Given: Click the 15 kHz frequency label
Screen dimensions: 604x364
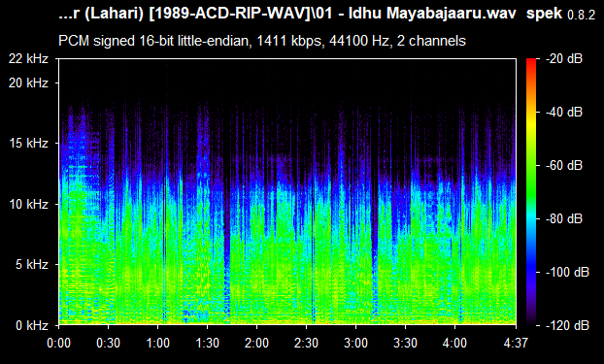Looking at the screenshot, I should pos(28,144).
